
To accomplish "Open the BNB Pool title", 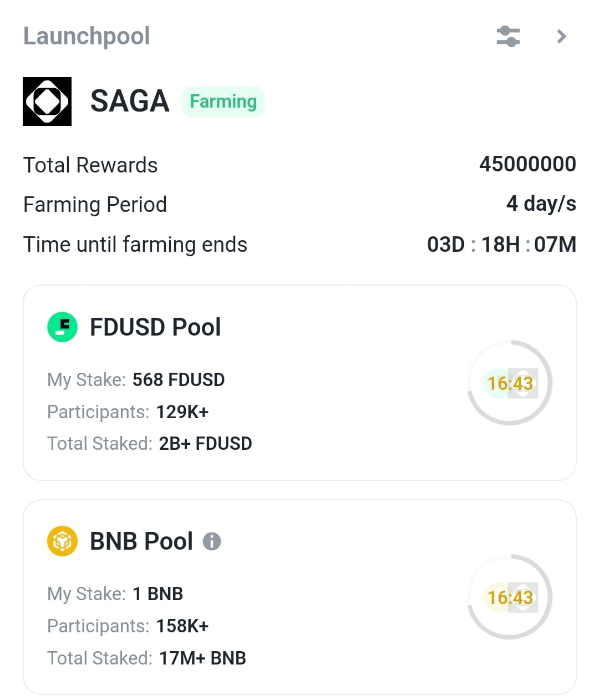I will (x=141, y=541).
